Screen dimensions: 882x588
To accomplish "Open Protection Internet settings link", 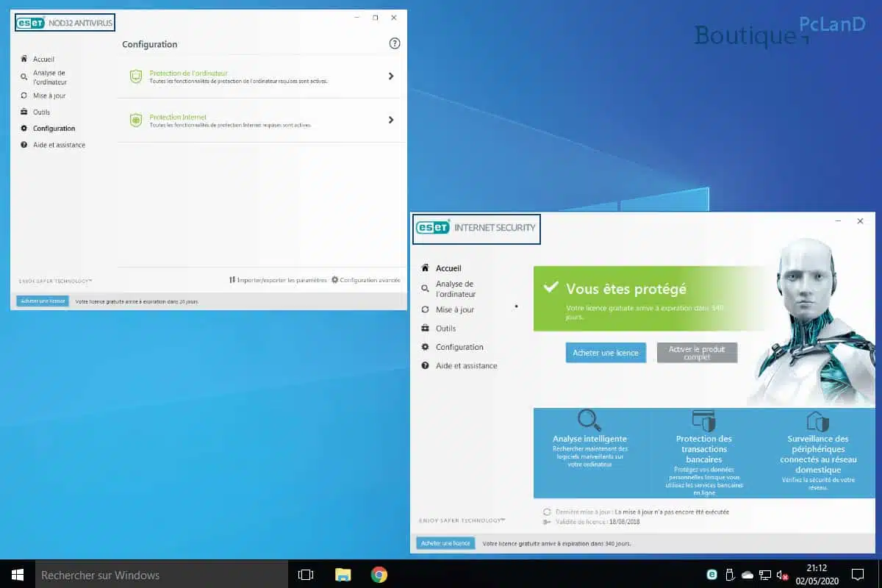I will pos(178,117).
